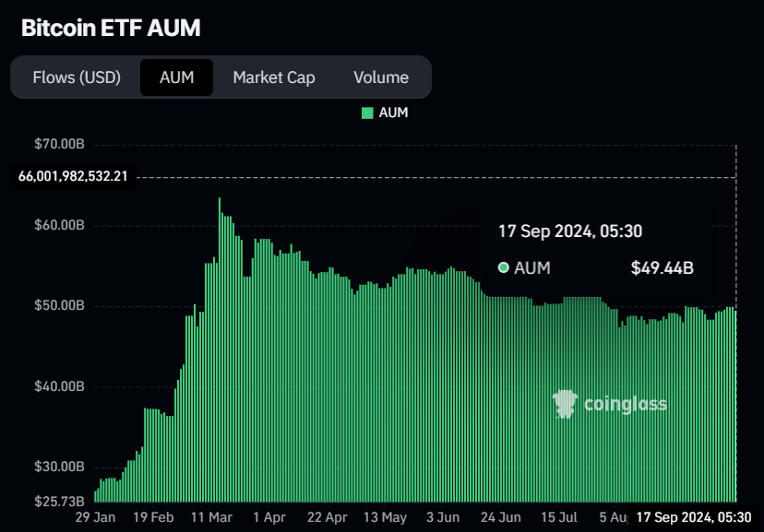Switch to the Flows (USD) tab
Screen dimensions: 764x532
78,77
